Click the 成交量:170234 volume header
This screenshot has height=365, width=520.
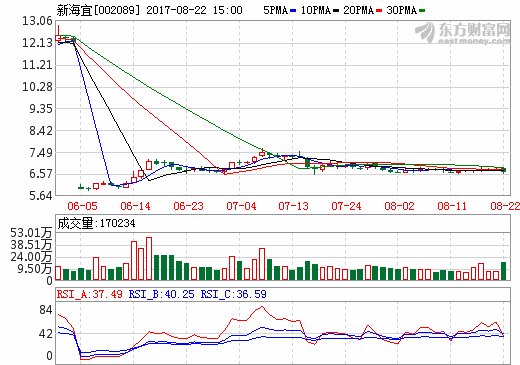(x=96, y=223)
